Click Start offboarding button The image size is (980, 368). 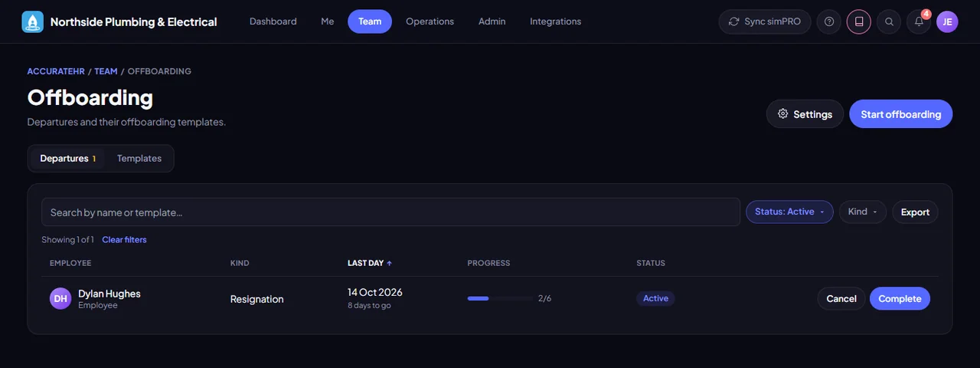click(900, 113)
